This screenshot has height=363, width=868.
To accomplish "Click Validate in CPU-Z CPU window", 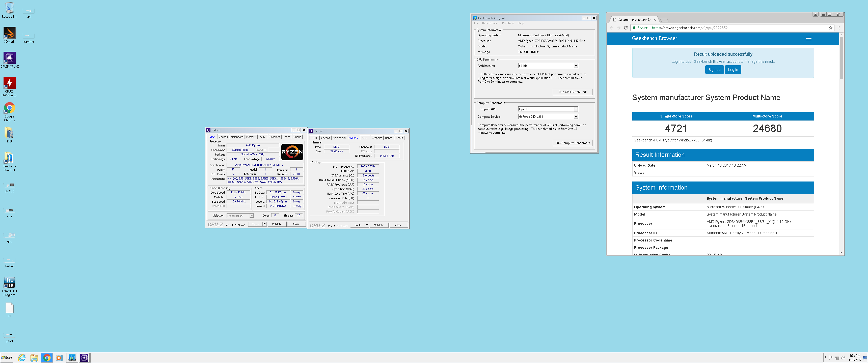I will (x=277, y=224).
